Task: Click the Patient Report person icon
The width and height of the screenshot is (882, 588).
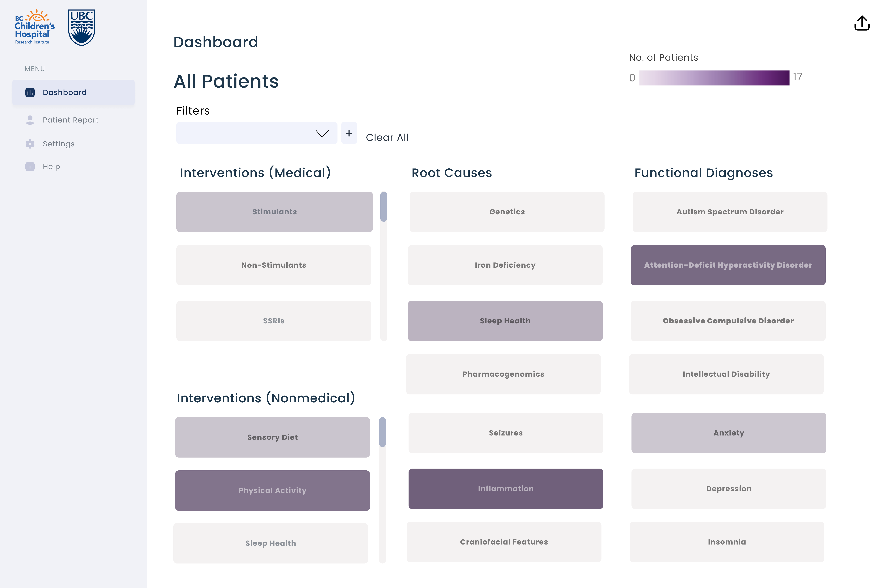Action: 30,120
